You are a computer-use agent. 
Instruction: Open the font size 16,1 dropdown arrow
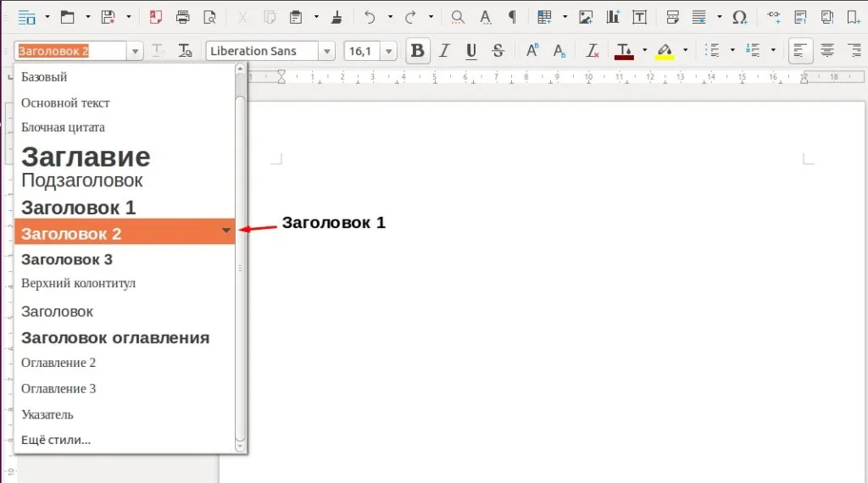pyautogui.click(x=388, y=52)
